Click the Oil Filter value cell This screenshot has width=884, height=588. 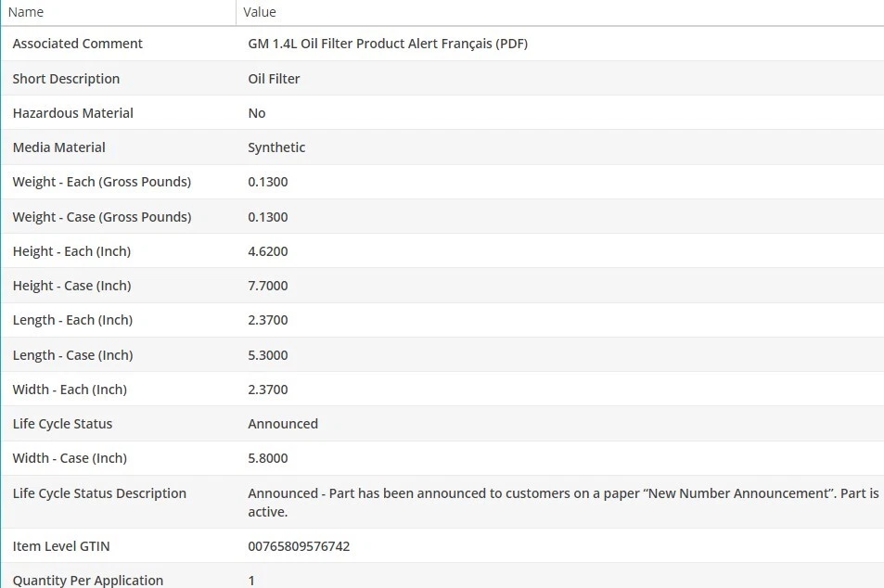[x=274, y=79]
